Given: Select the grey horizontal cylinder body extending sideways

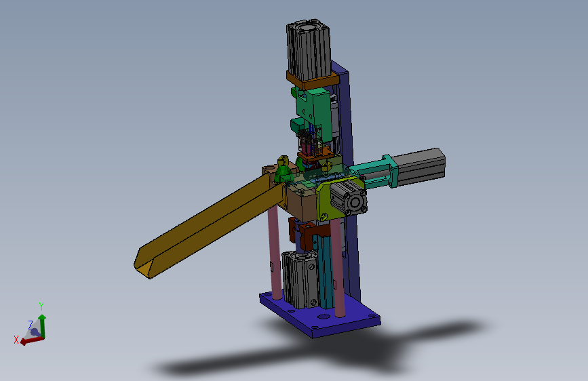Looking at the screenshot, I should point(420,167).
